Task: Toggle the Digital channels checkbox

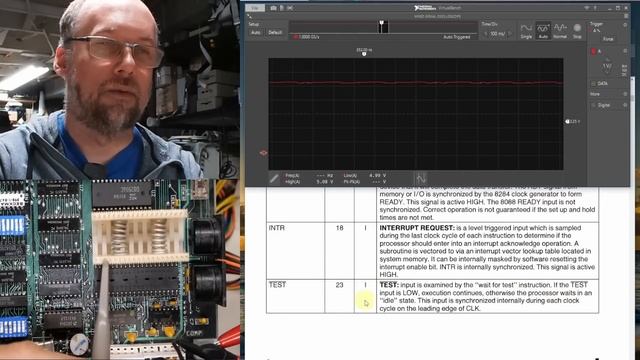Action: (x=593, y=105)
